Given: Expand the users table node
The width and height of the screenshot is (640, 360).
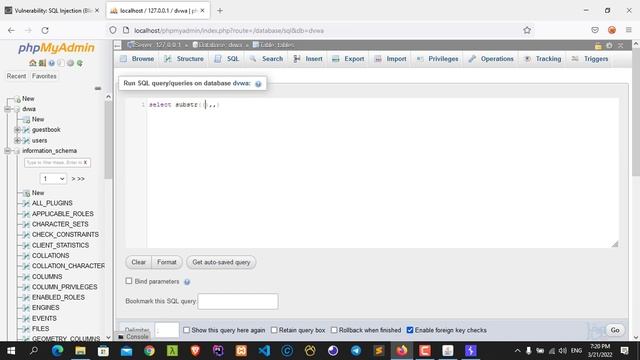Looking at the screenshot, I should pos(17,140).
